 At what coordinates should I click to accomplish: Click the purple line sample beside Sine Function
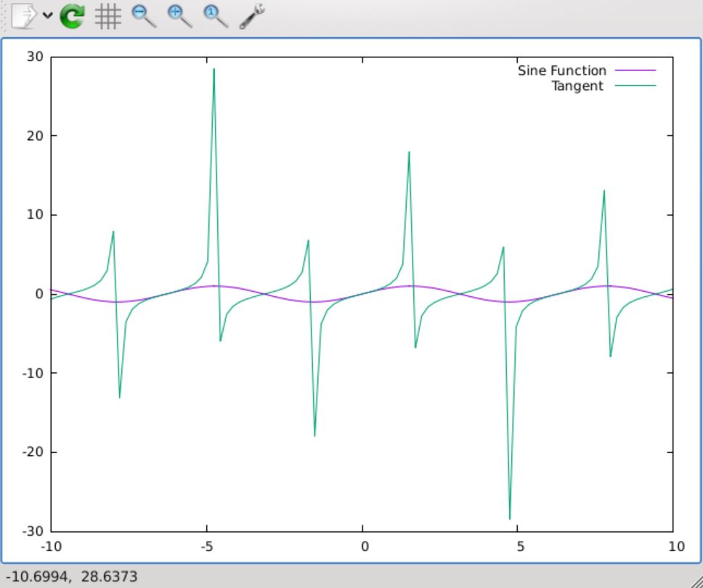635,70
